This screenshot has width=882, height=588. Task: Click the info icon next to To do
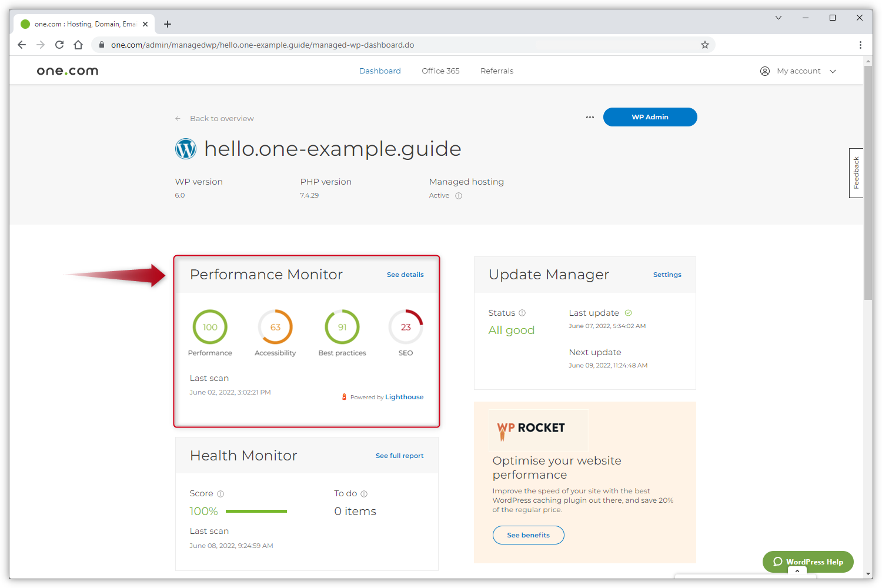[363, 493]
